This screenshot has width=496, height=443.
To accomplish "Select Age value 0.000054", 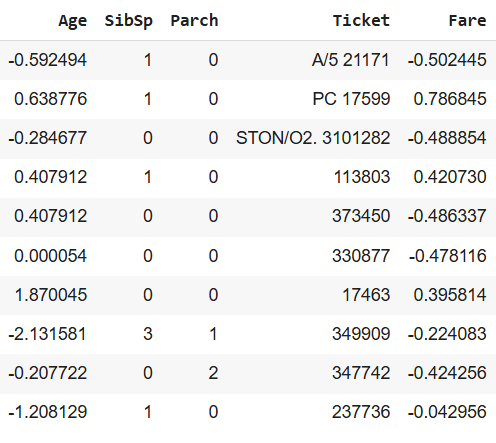I will click(x=51, y=256).
